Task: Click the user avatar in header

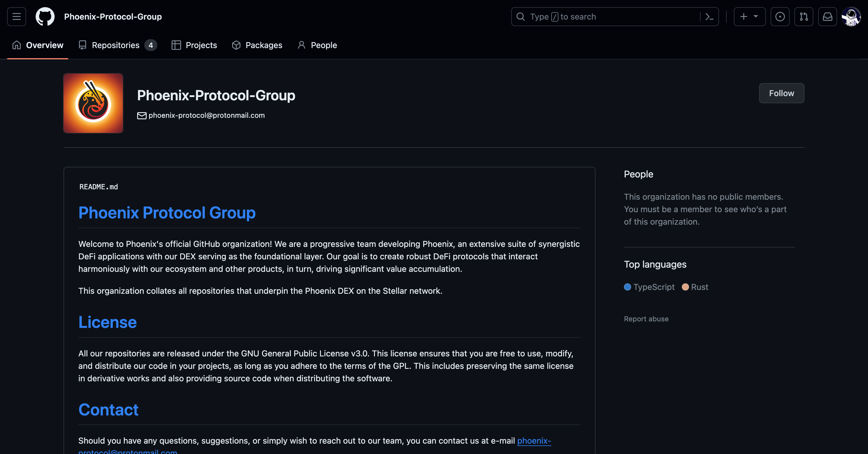Action: point(851,17)
